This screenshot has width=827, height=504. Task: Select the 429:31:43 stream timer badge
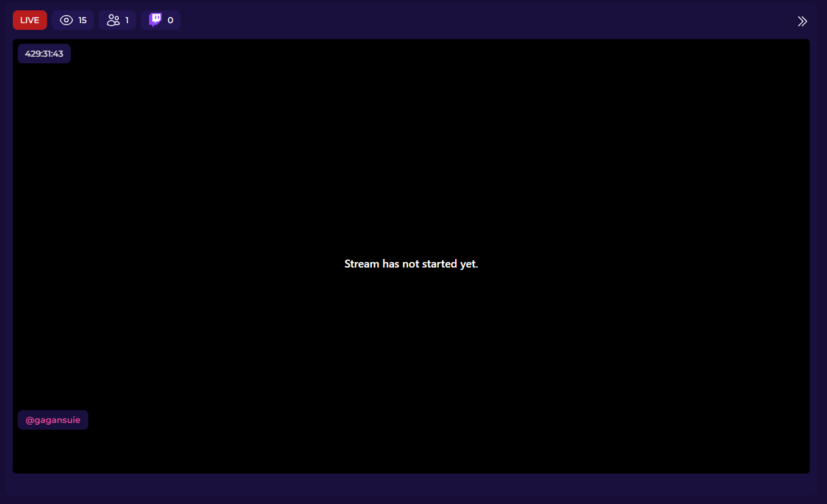(43, 54)
